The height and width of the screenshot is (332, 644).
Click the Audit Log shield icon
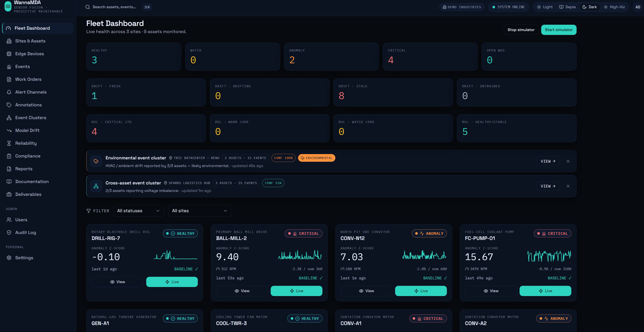click(9, 233)
